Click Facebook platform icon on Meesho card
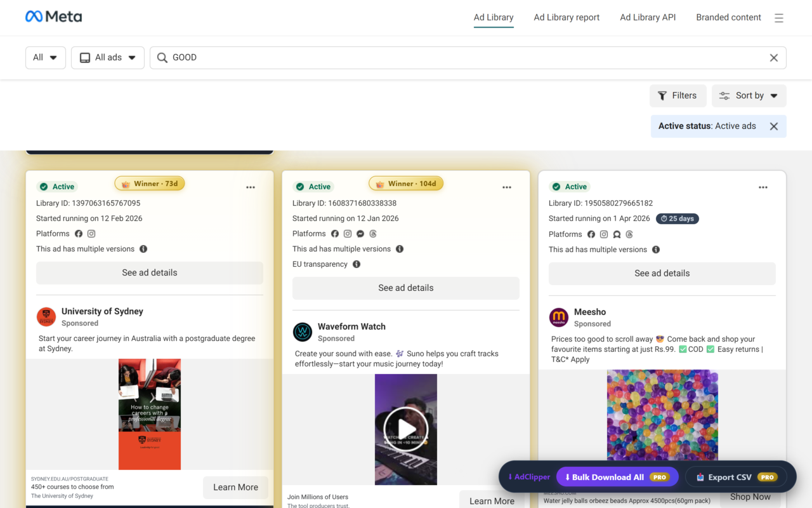The width and height of the screenshot is (812, 508). click(591, 234)
